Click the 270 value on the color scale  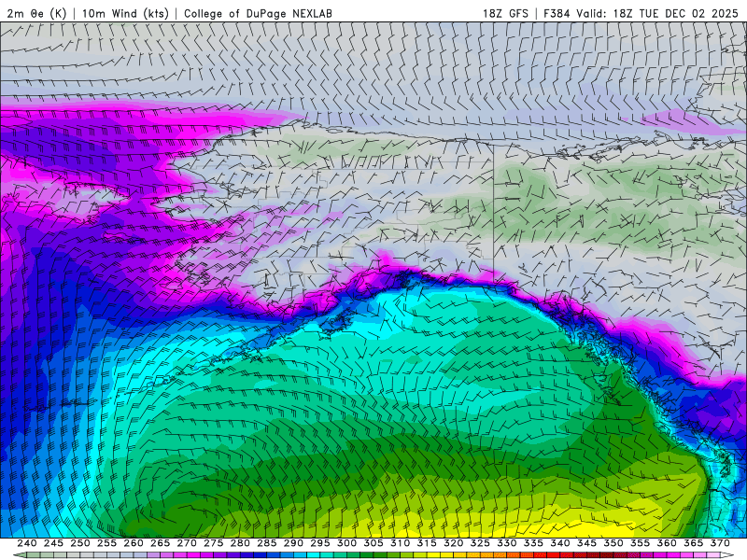click(x=187, y=543)
